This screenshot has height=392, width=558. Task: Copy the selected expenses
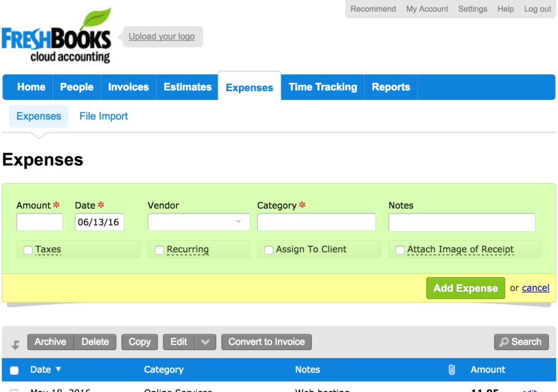pos(139,342)
